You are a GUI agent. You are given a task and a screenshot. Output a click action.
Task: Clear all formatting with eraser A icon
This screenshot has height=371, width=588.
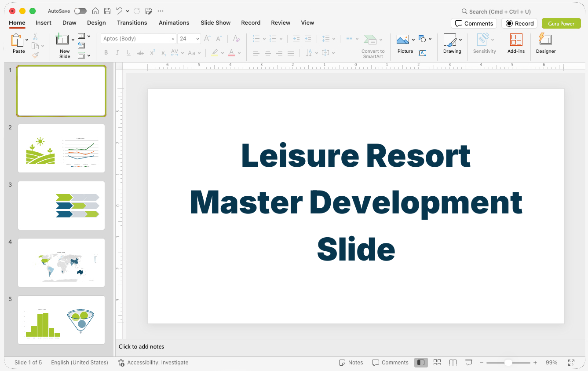(x=236, y=39)
